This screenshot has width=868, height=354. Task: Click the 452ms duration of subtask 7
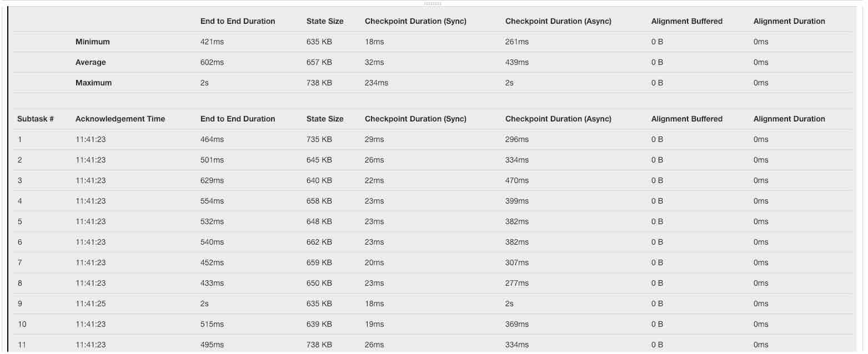tap(212, 262)
